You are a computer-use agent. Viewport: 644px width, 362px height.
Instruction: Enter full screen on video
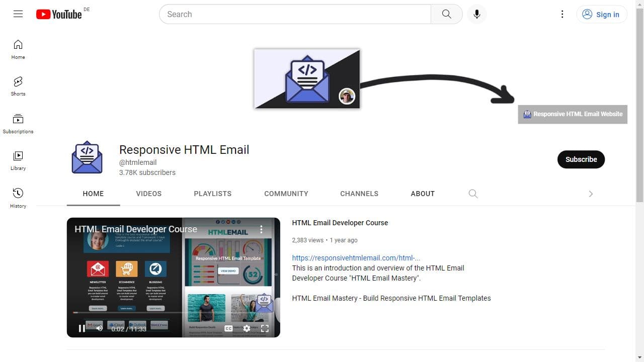pyautogui.click(x=265, y=328)
